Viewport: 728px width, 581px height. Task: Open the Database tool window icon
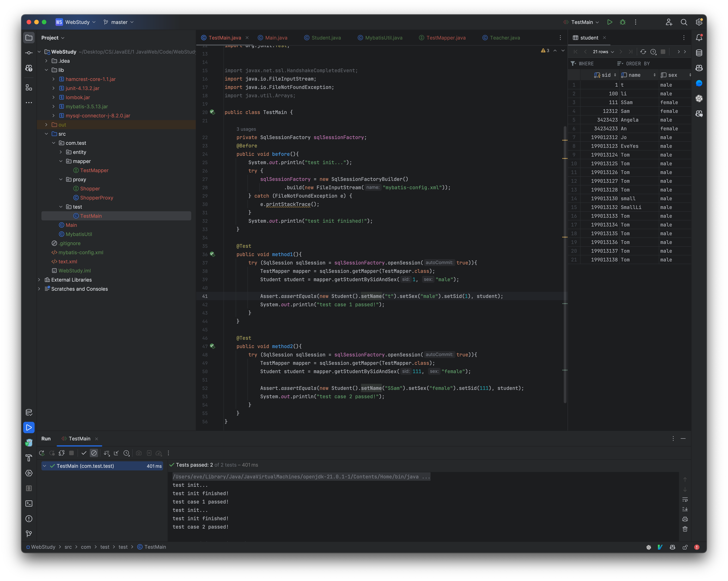tap(699, 53)
